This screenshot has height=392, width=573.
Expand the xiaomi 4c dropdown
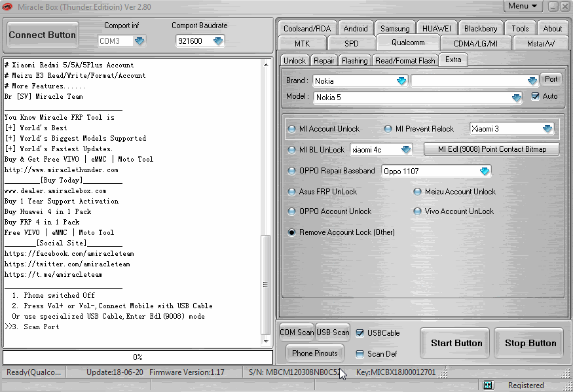[406, 150]
